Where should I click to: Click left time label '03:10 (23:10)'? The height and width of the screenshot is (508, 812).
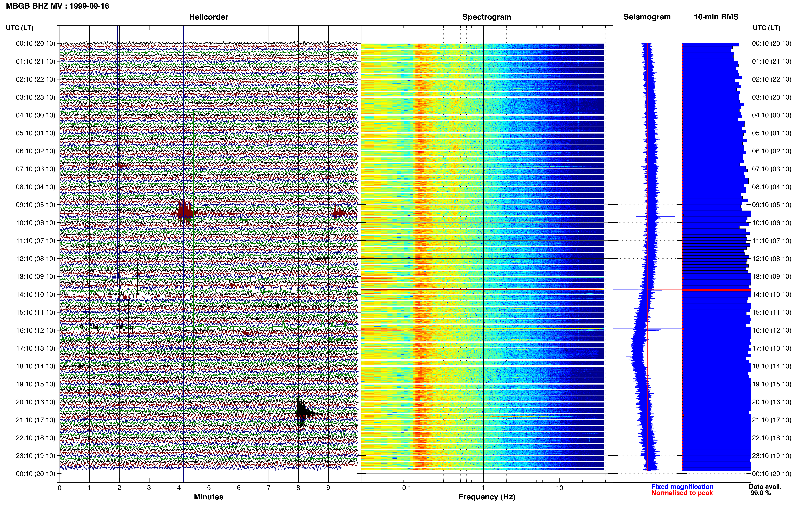pos(36,97)
